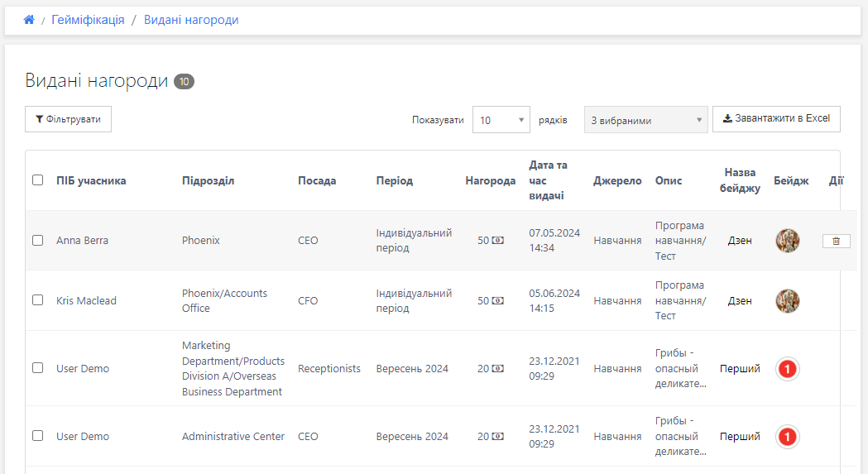Click the Administrative Center department cell
The width and height of the screenshot is (868, 474).
click(233, 436)
